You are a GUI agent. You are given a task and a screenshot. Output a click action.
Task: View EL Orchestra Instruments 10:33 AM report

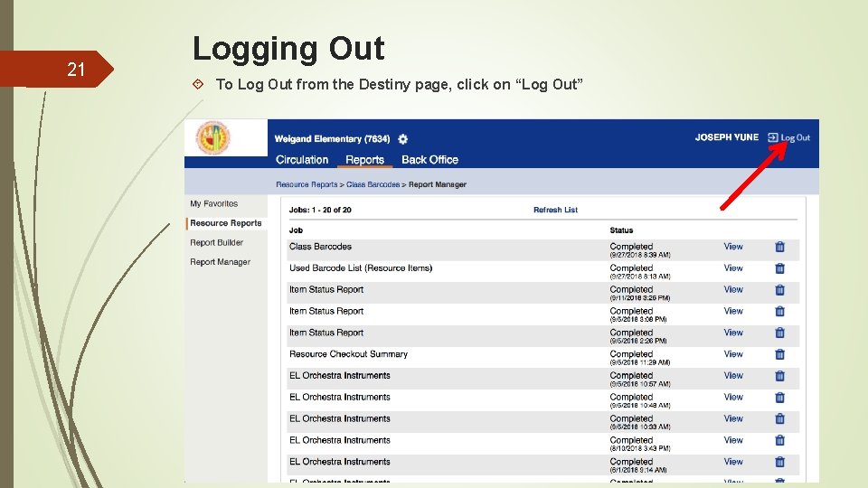coord(733,418)
